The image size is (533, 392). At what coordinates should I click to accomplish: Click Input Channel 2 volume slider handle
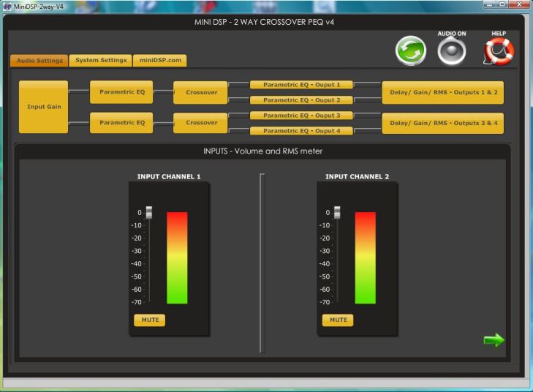point(337,213)
